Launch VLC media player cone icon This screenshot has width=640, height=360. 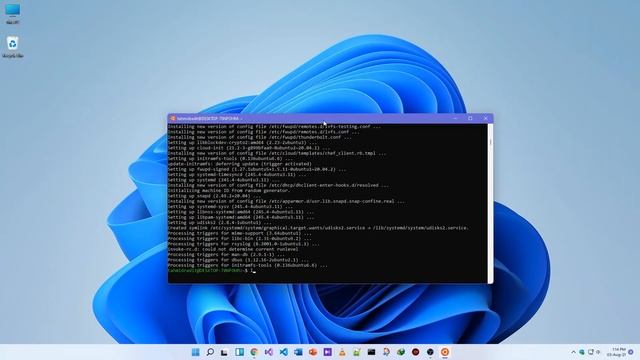(x=342, y=352)
